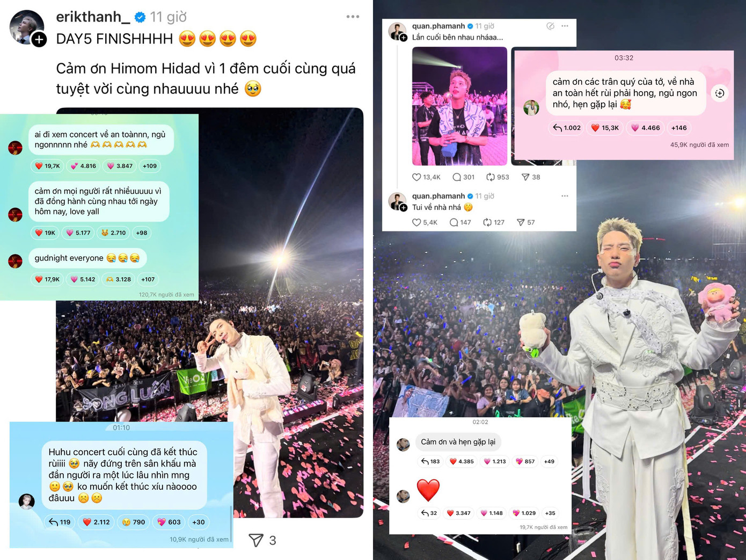Open the three-dot menu on erikthanh_ post
The height and width of the screenshot is (560, 746).
tap(353, 17)
